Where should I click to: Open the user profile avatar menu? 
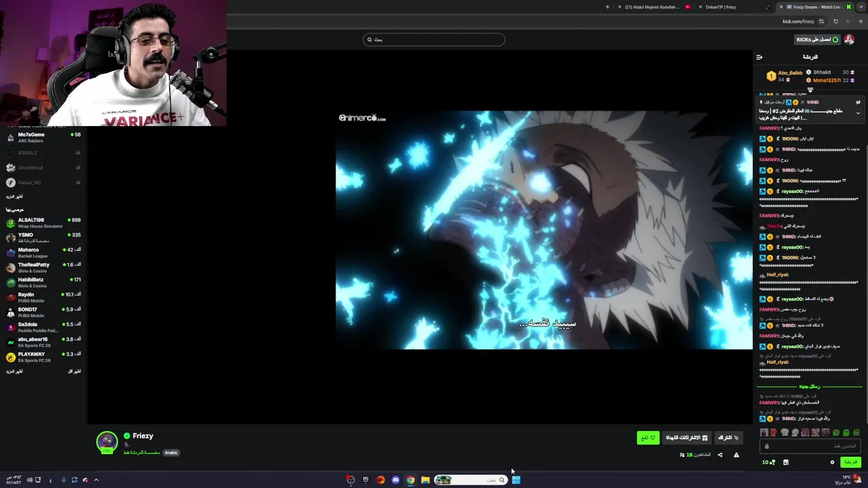tap(849, 39)
